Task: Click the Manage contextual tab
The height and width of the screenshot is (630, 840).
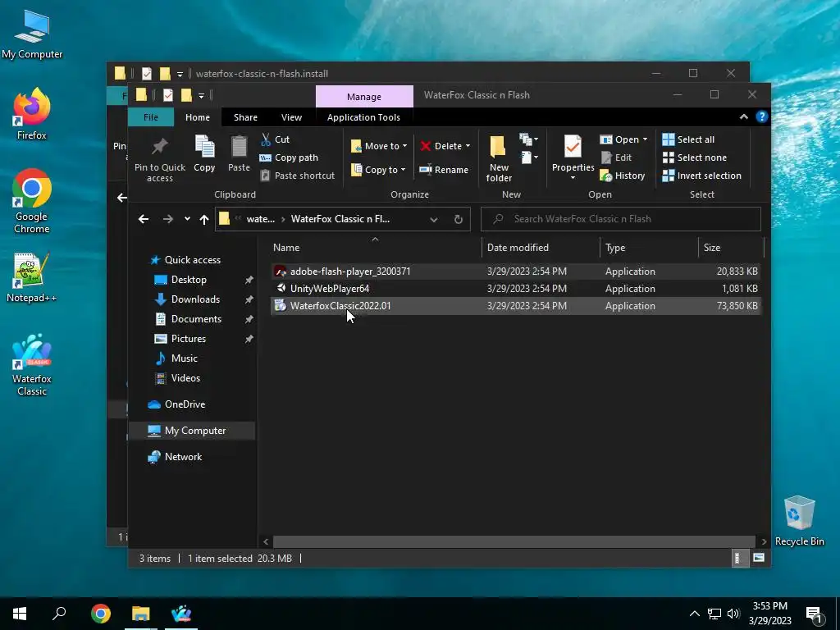Action: coord(363,97)
